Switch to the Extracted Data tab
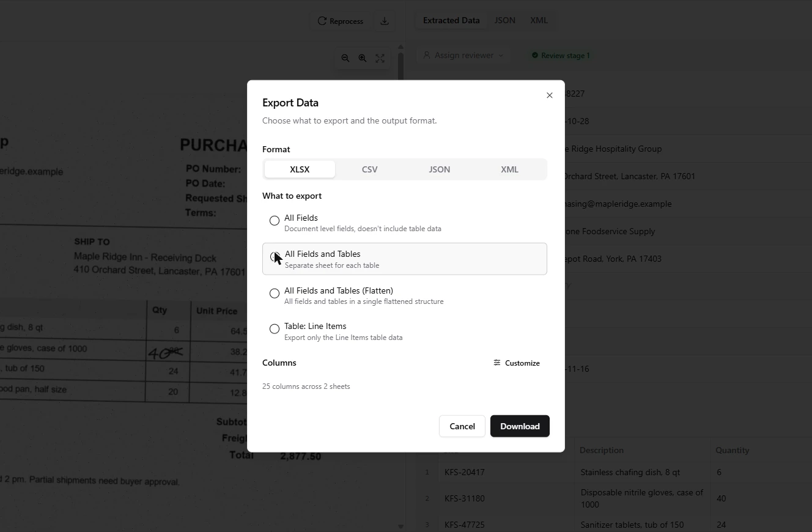Image resolution: width=812 pixels, height=532 pixels. click(451, 20)
